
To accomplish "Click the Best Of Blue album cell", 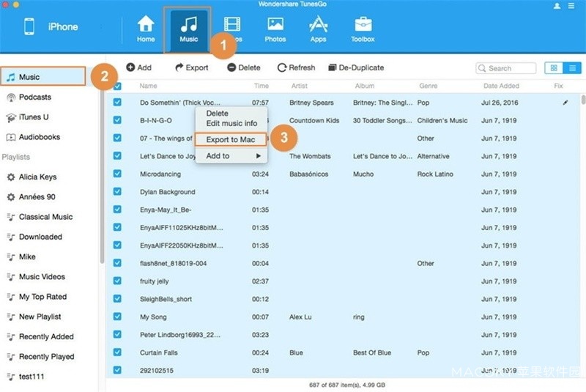I will coord(372,352).
